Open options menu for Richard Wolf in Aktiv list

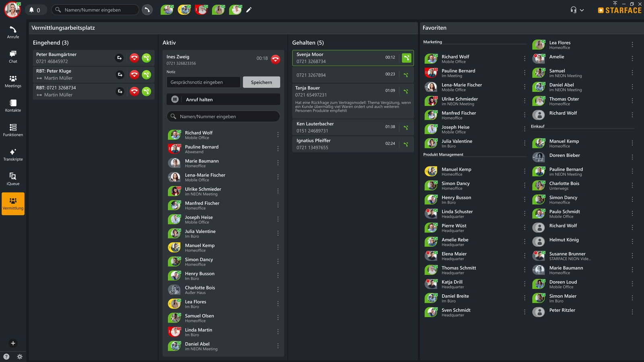278,135
